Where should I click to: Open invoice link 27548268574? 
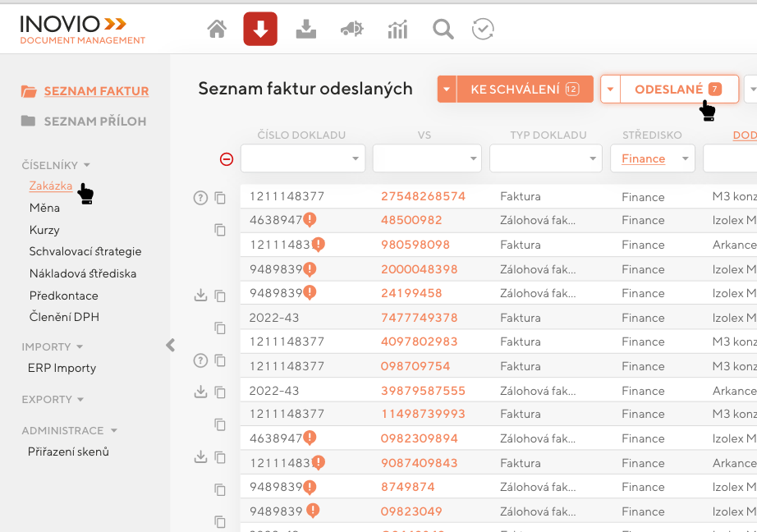click(x=423, y=197)
